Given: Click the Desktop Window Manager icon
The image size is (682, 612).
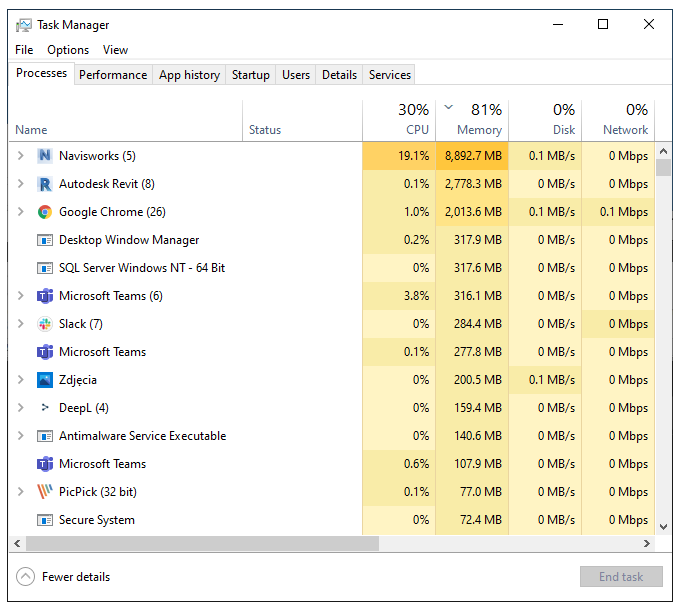Looking at the screenshot, I should coord(45,240).
